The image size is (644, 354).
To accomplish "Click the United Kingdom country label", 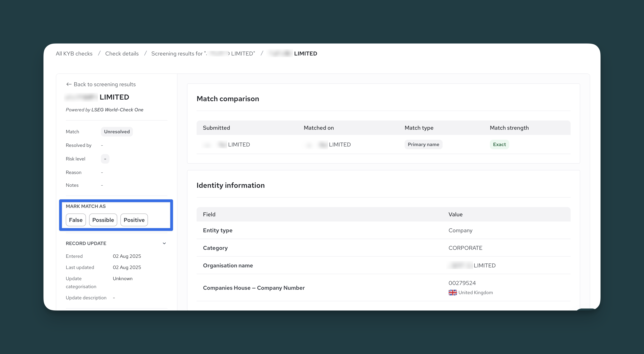I will pos(476,293).
